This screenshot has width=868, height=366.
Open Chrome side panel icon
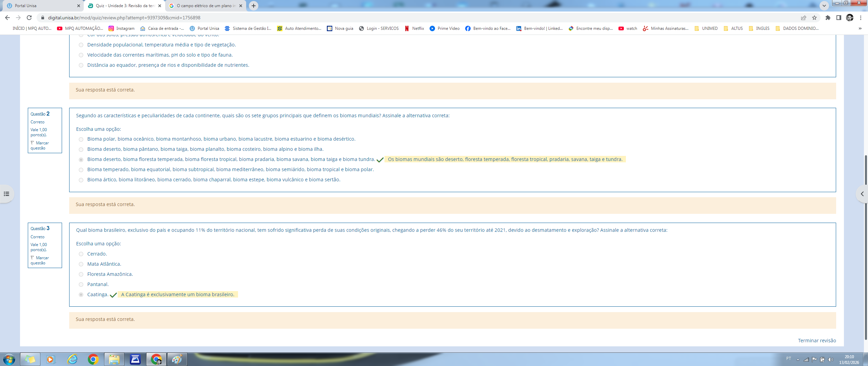pyautogui.click(x=839, y=18)
